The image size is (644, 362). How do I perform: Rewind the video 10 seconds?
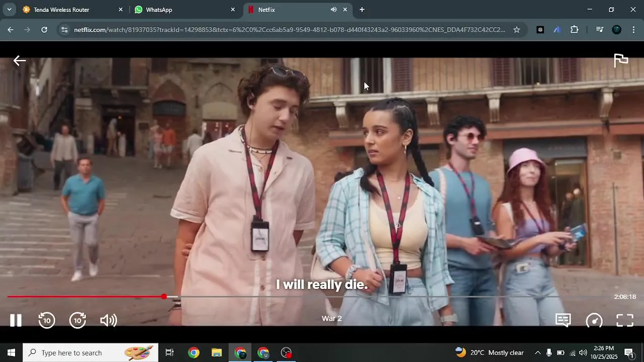pyautogui.click(x=47, y=320)
